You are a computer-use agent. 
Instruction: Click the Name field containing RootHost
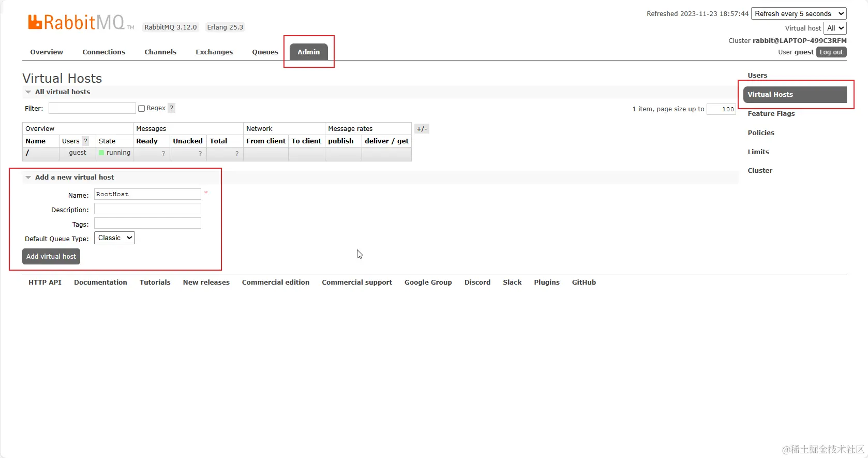pyautogui.click(x=147, y=194)
